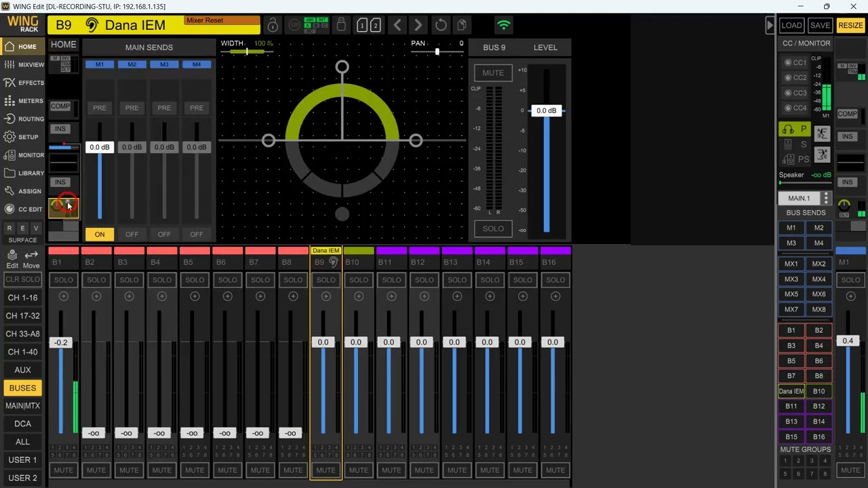Open ROUTING in the left sidebar

[22, 119]
